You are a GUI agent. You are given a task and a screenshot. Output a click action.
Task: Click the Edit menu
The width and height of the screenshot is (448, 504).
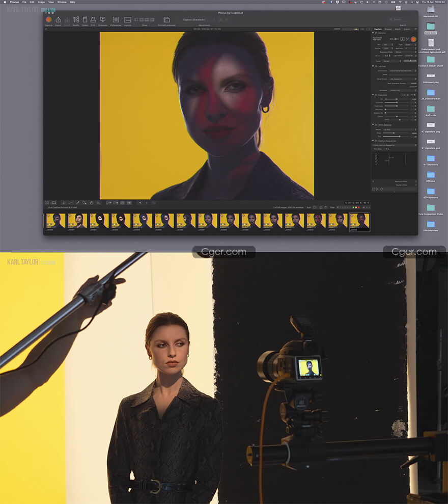point(32,2)
